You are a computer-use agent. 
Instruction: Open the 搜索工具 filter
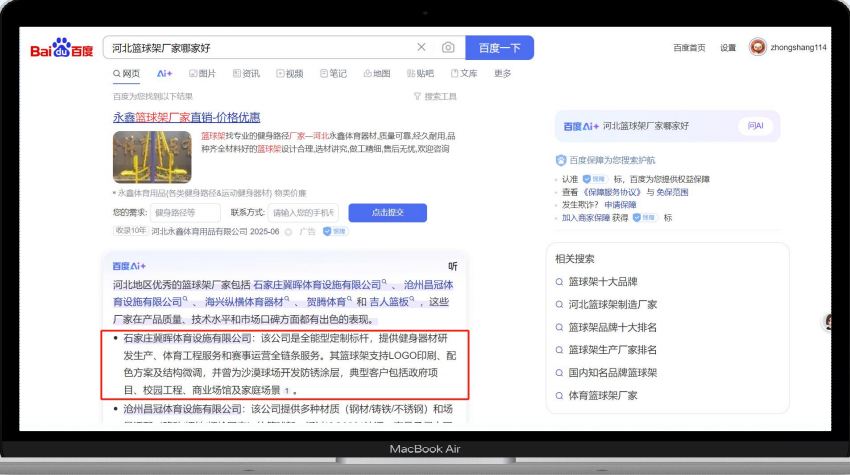435,96
